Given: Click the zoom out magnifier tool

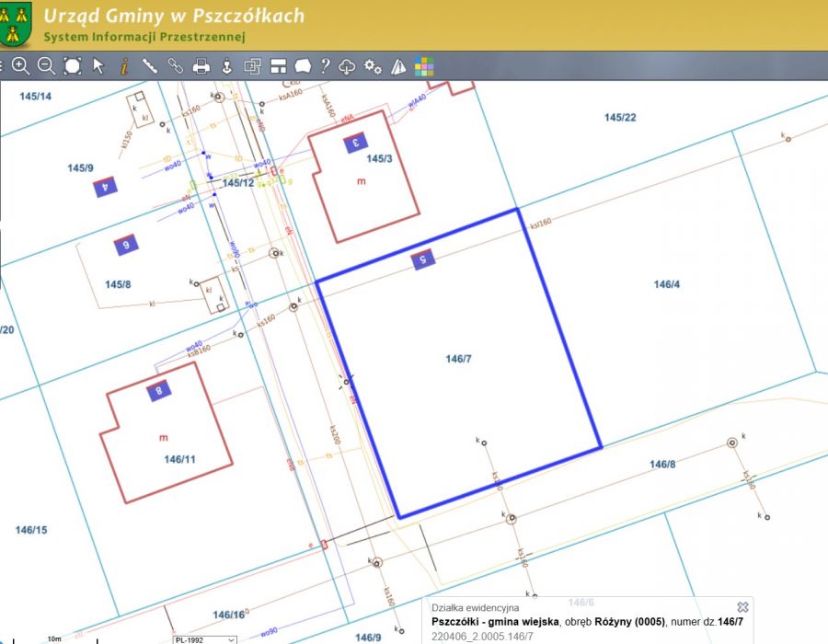Looking at the screenshot, I should click(46, 66).
